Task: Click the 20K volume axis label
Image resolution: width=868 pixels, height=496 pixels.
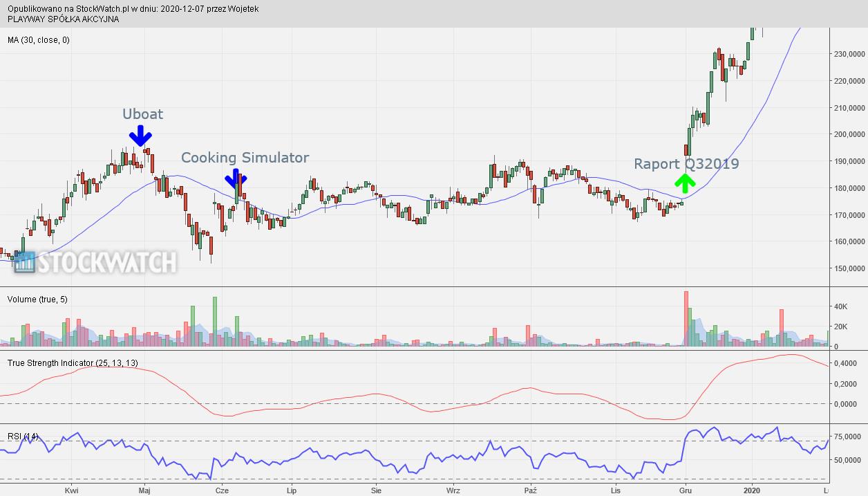Action: point(841,327)
